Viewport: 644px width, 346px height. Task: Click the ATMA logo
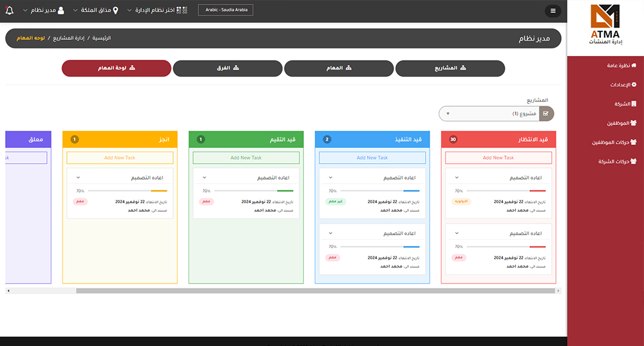[x=605, y=24]
